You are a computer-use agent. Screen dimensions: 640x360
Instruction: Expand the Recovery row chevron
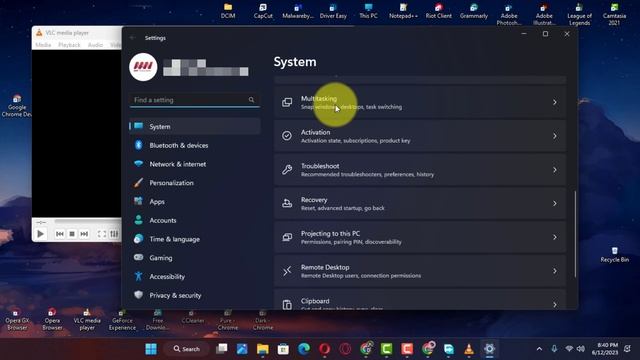pos(555,203)
